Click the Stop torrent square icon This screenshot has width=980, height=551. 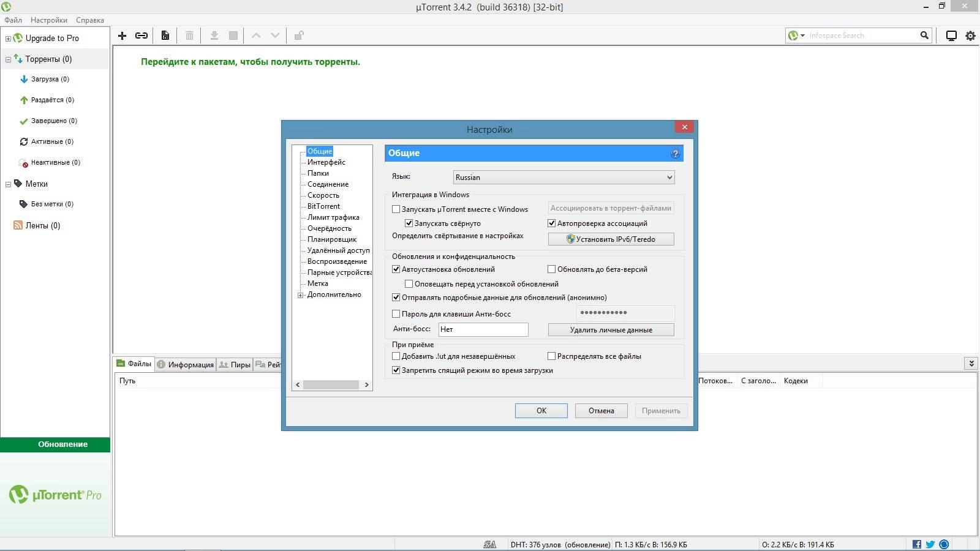click(x=233, y=36)
